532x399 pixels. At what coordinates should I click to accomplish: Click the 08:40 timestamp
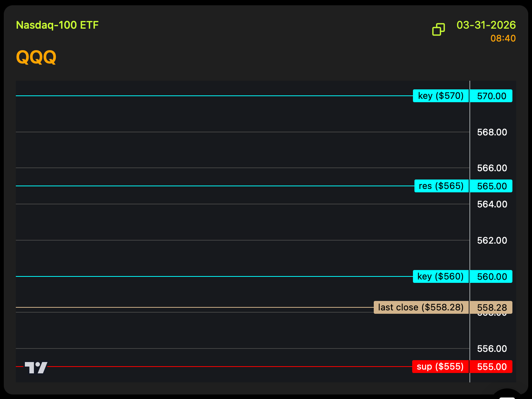coord(503,38)
